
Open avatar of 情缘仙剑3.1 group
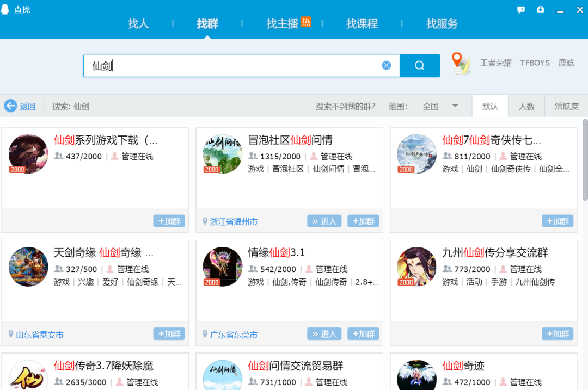click(x=223, y=267)
